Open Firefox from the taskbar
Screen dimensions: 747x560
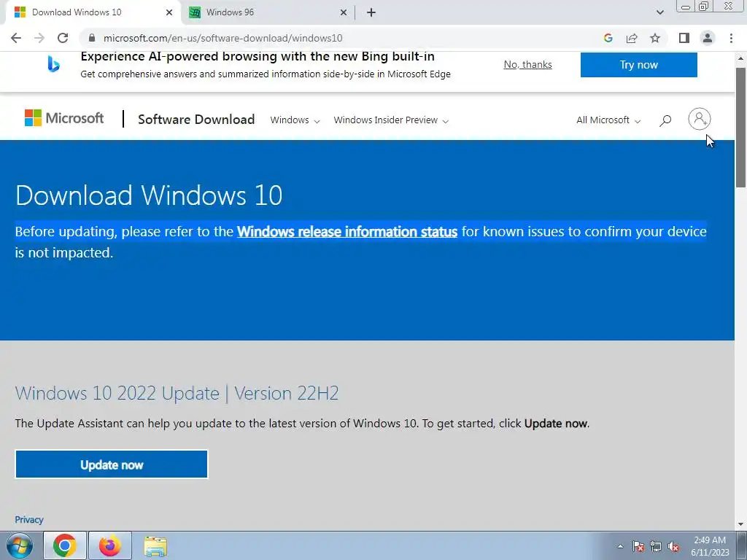pos(110,545)
